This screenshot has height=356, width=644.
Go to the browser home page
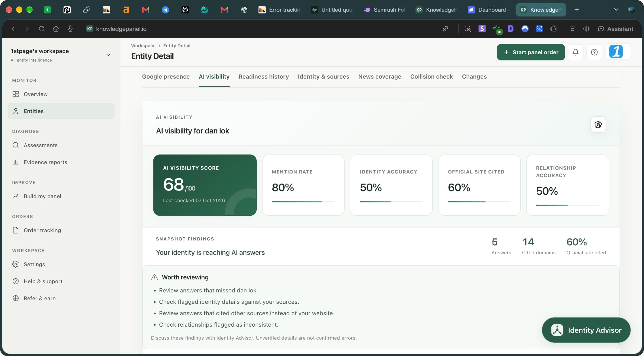(x=56, y=29)
